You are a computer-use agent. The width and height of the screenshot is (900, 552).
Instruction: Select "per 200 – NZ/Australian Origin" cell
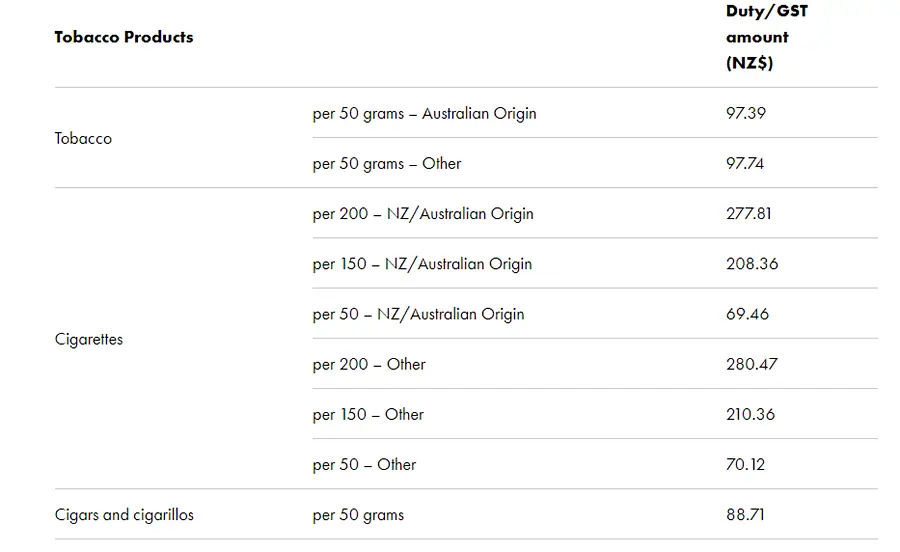423,213
